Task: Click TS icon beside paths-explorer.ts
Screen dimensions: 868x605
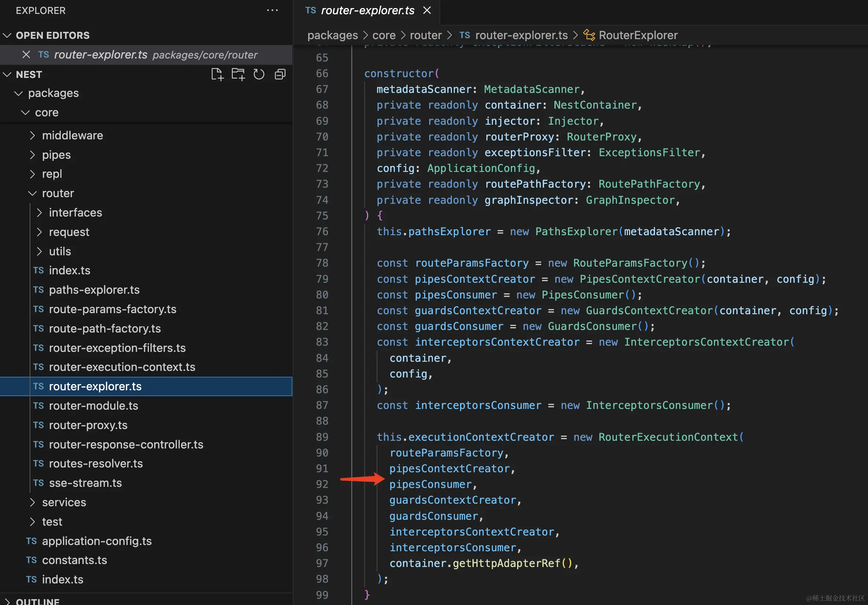Action: pos(38,290)
